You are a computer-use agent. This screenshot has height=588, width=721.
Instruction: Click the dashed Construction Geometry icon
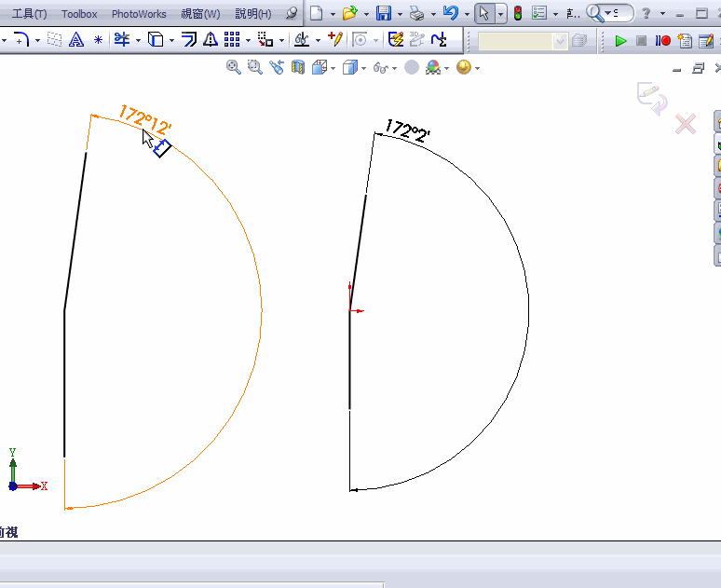point(54,40)
